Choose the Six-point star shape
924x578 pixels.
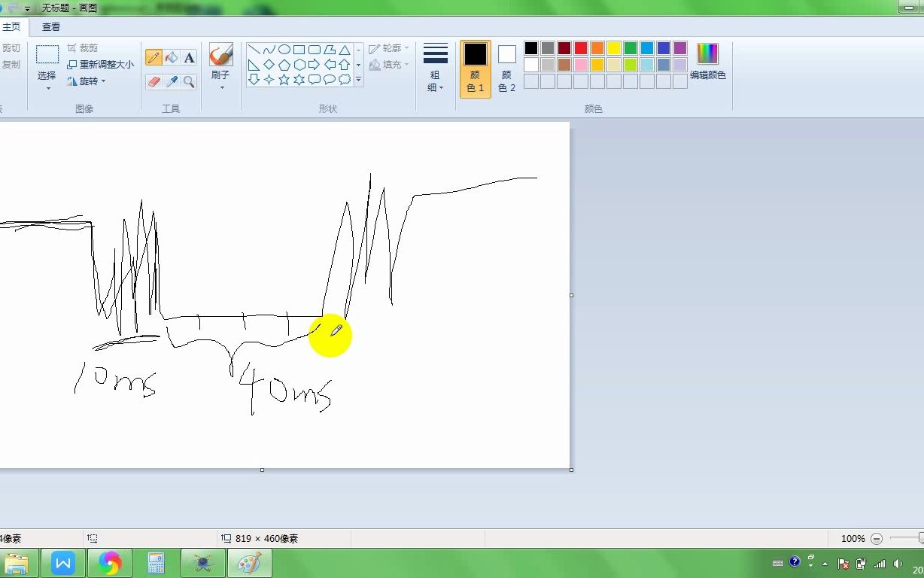299,79
